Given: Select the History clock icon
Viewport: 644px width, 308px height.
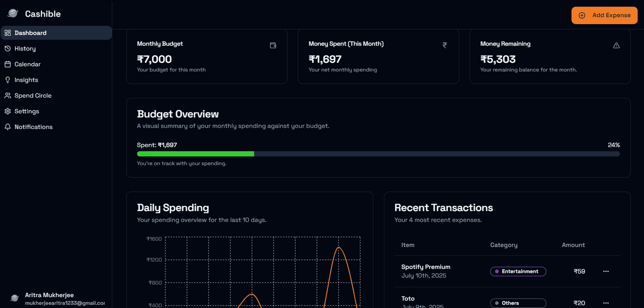Looking at the screenshot, I should pos(7,48).
